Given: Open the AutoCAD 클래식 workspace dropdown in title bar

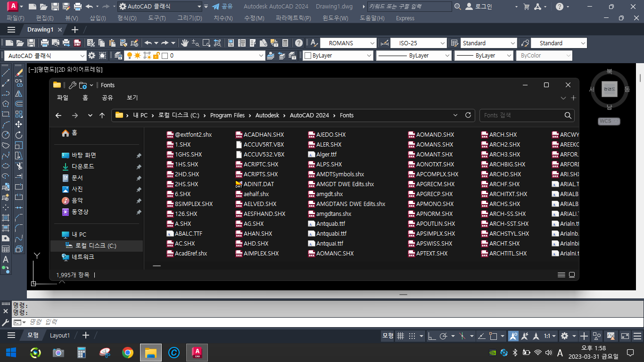Looking at the screenshot, I should point(199,7).
